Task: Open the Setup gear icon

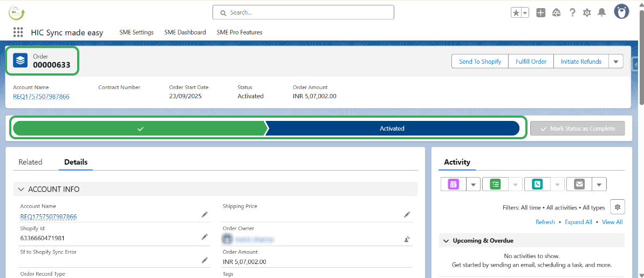Action: pyautogui.click(x=587, y=13)
